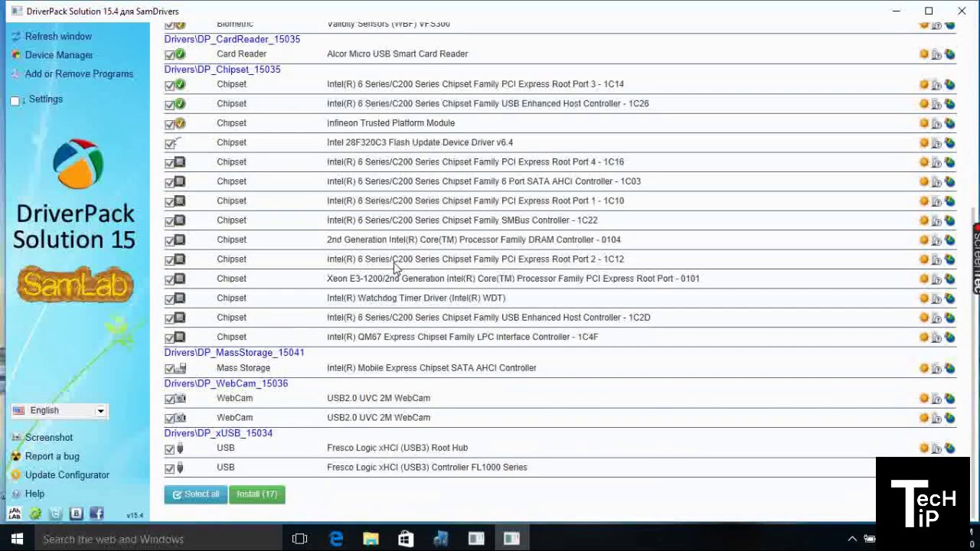Image resolution: width=980 pixels, height=551 pixels.
Task: Uncheck the Alcor Micro USB Smart Card Reader driver
Action: (x=169, y=54)
